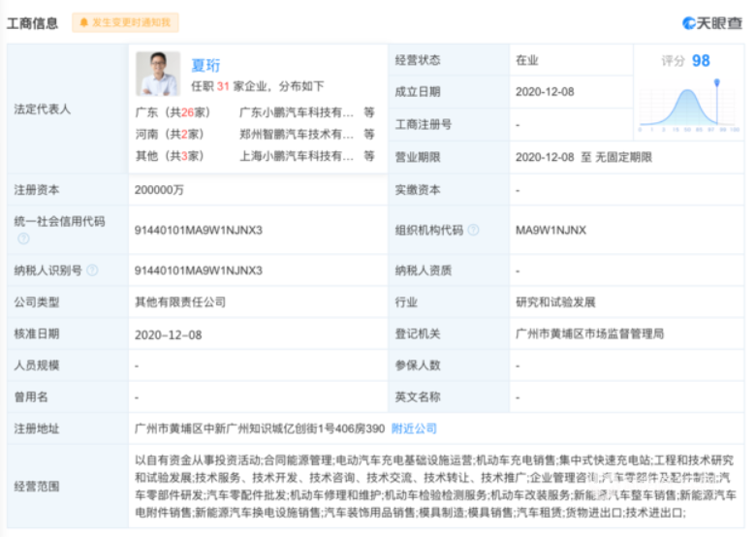
Task: Click the 经营状态 label cell
Action: pos(449,60)
